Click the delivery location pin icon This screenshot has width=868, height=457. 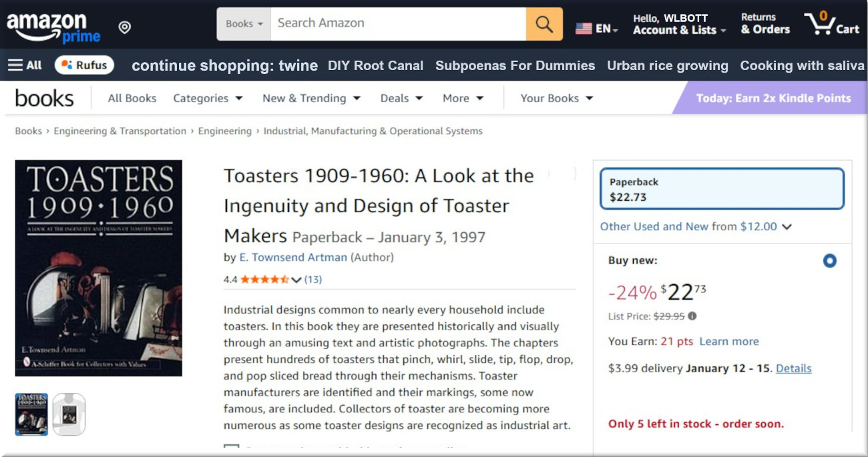125,27
